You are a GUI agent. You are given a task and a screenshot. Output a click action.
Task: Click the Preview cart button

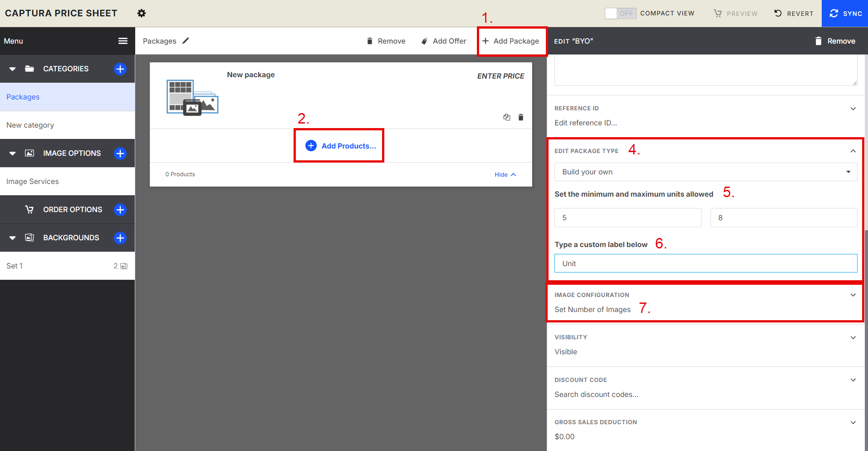pyautogui.click(x=736, y=14)
